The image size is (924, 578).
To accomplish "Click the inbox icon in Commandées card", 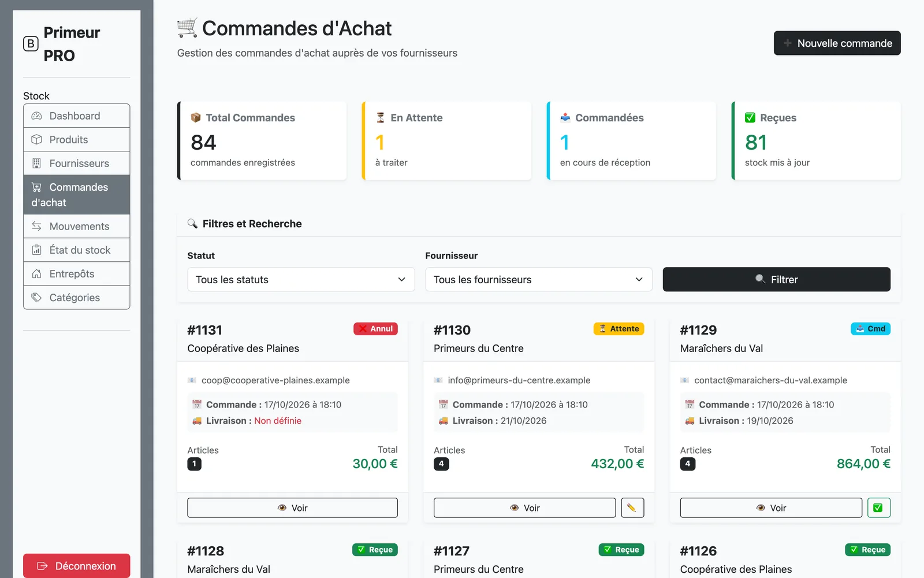I will (x=565, y=117).
